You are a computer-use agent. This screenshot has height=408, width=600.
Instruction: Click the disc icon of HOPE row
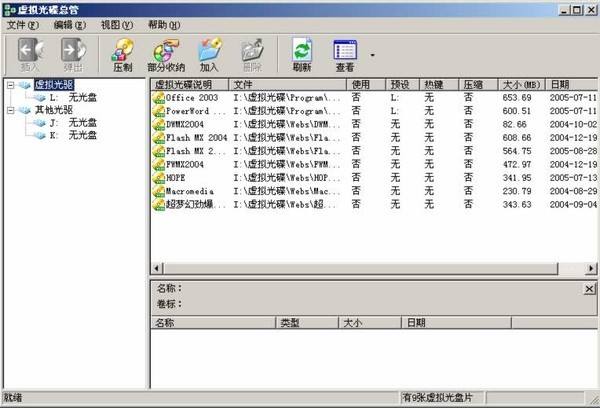pyautogui.click(x=158, y=178)
